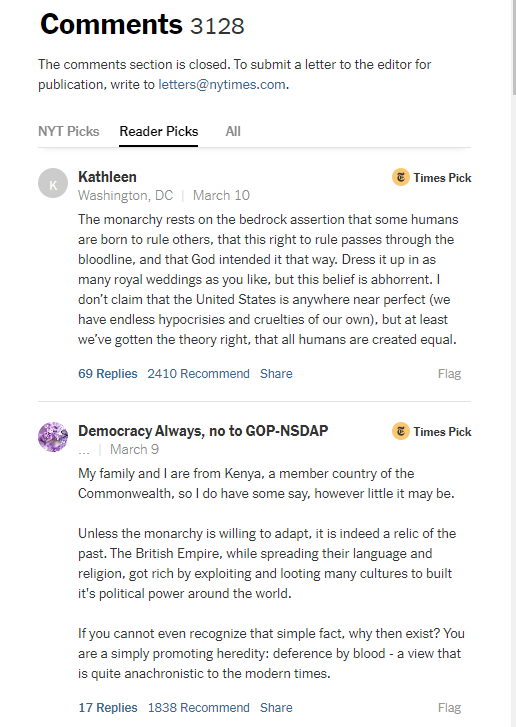Select the Reader Picks tab

159,131
